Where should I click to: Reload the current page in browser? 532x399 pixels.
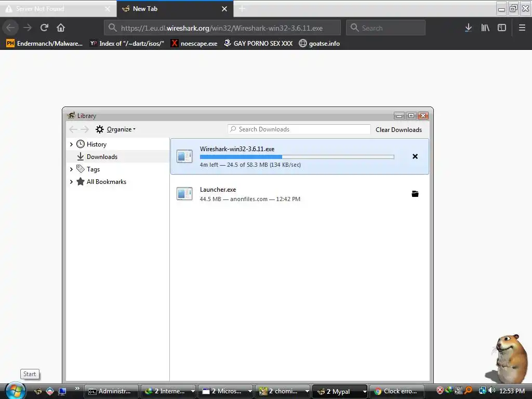tap(44, 28)
